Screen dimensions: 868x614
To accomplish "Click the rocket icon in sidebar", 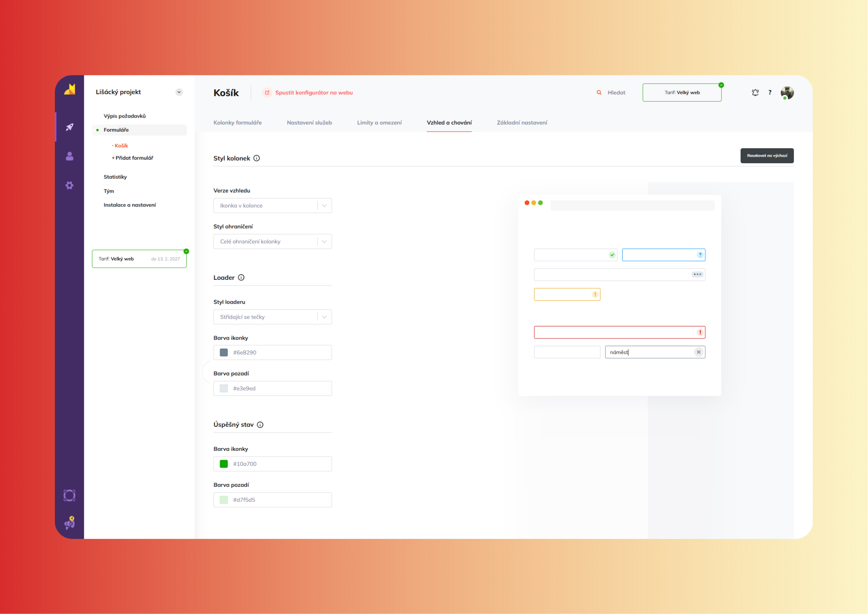I will [x=70, y=127].
